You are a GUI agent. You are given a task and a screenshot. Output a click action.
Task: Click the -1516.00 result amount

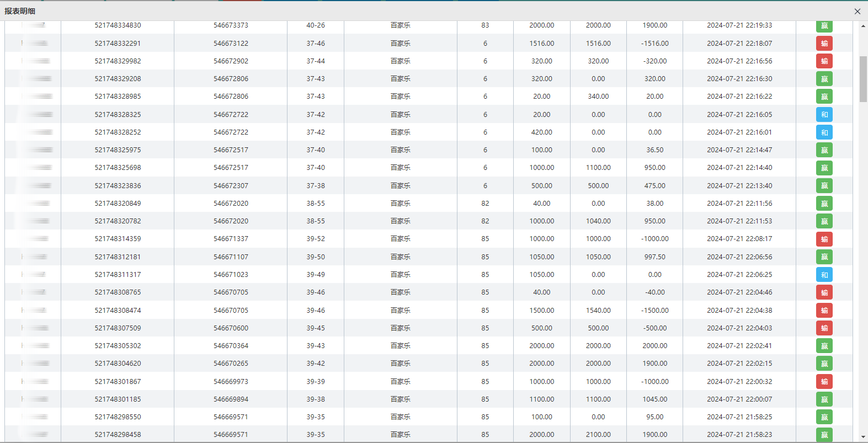tap(654, 44)
